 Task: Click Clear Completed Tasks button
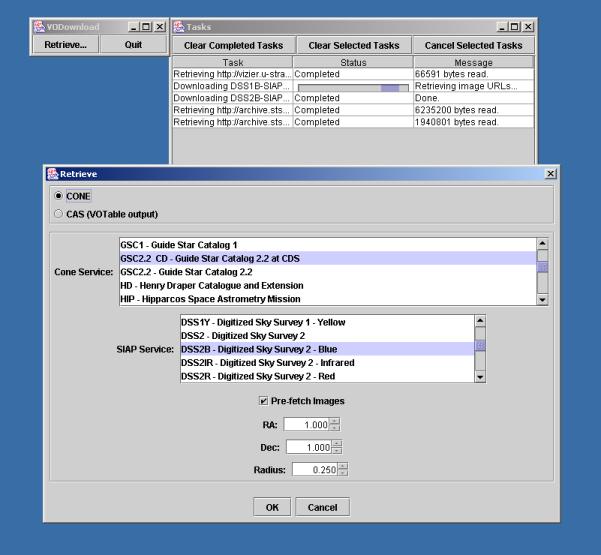(233, 45)
